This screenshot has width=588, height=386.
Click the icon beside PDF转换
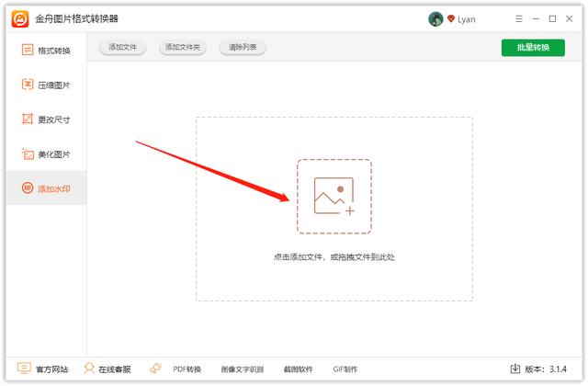155,369
